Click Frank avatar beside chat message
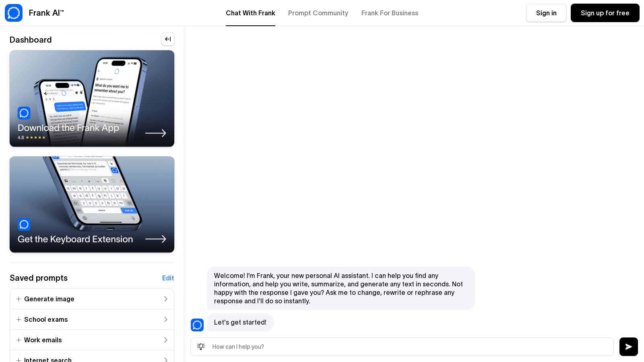644x362 pixels. (197, 325)
